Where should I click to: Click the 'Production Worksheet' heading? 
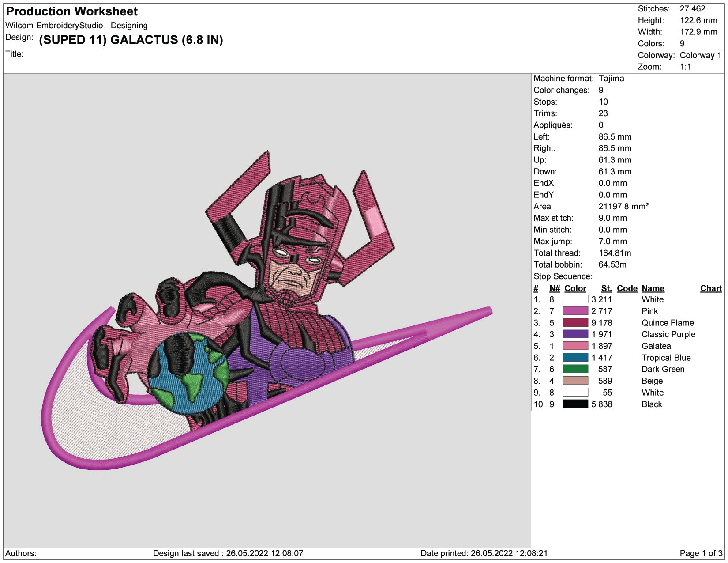72,11
